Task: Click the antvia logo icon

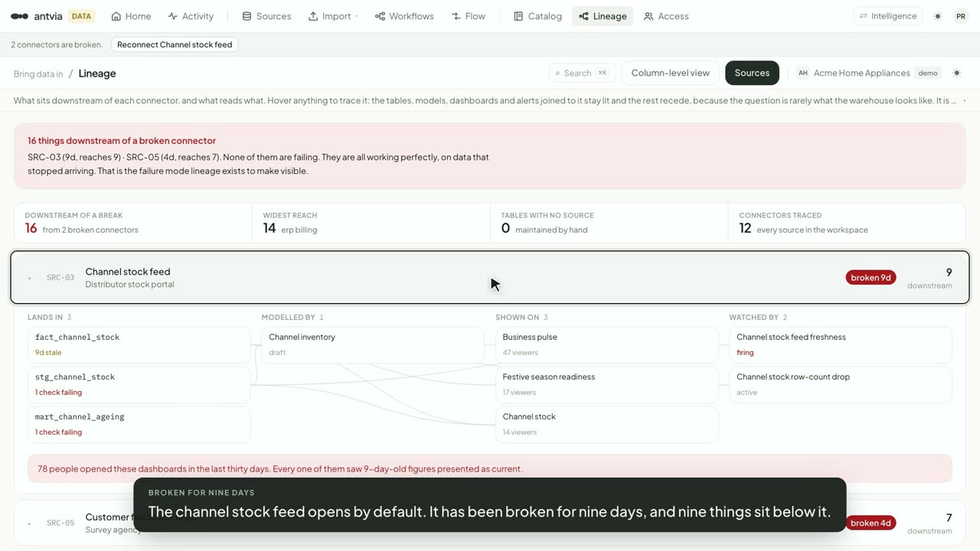Action: coord(19,16)
